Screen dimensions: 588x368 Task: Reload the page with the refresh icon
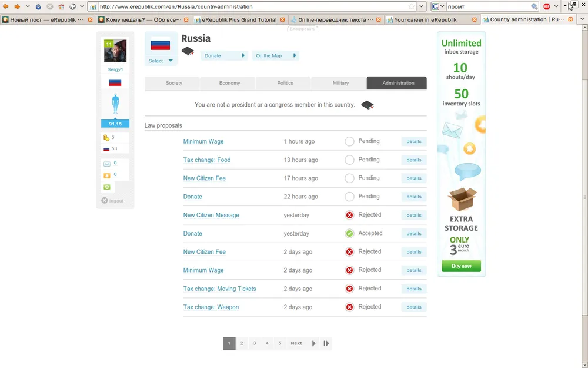(x=38, y=6)
